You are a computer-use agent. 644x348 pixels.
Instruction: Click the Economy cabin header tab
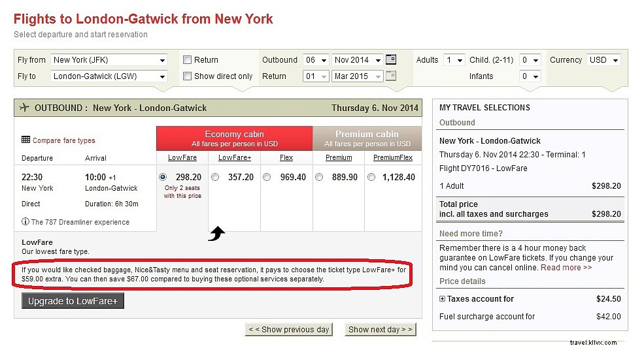click(234, 138)
